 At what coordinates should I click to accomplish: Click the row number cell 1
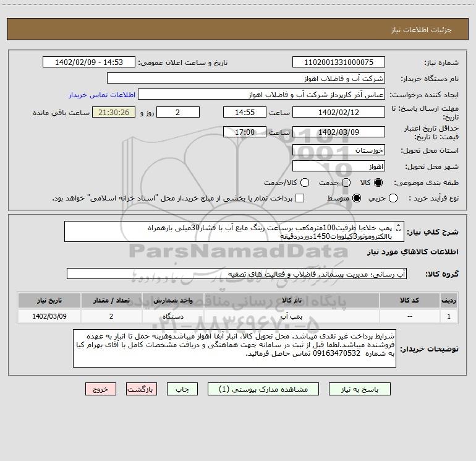pos(449,316)
